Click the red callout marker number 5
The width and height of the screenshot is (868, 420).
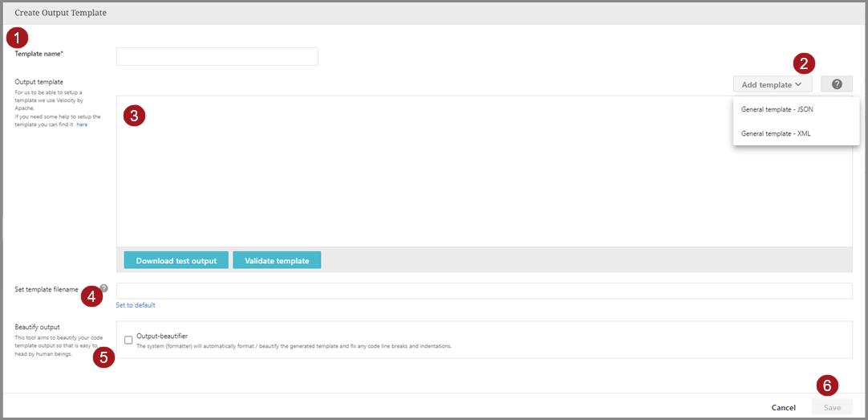click(x=103, y=357)
